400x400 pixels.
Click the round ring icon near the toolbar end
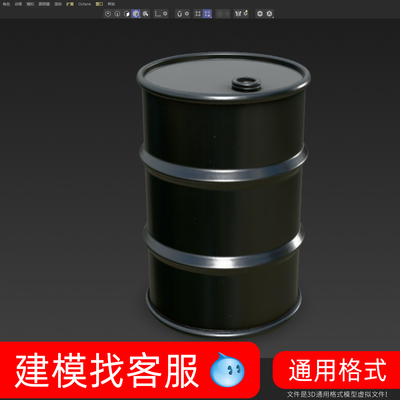(x=260, y=14)
